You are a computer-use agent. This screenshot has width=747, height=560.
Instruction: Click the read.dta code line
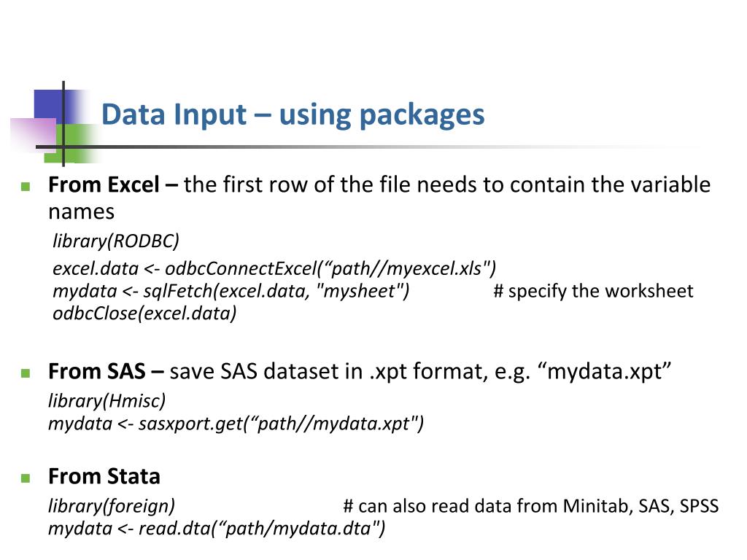click(x=217, y=528)
